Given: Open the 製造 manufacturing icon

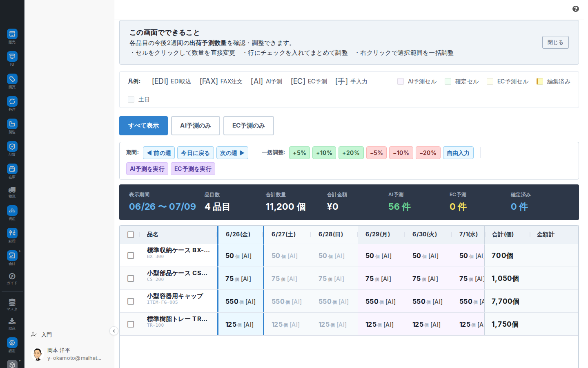Looking at the screenshot, I should pos(12,124).
